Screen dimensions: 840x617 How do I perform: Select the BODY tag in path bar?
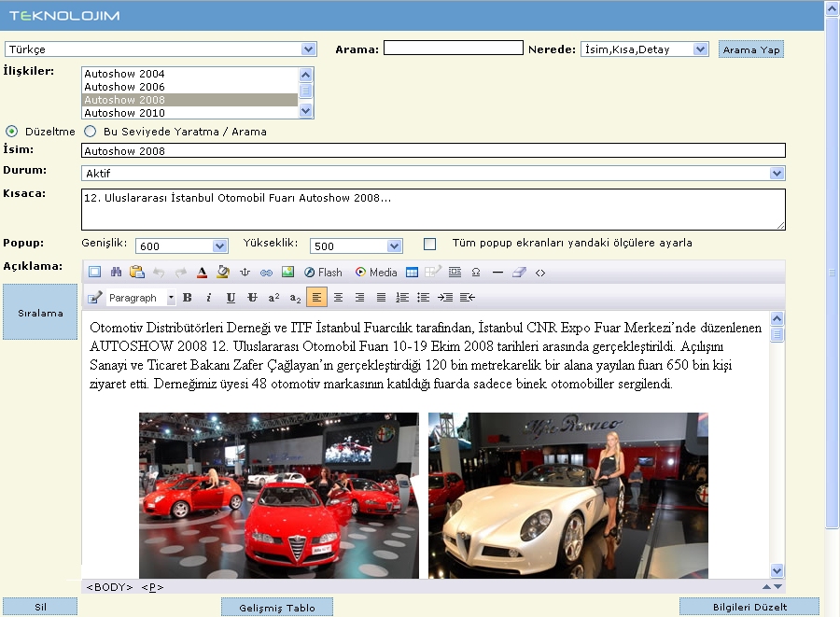point(110,587)
